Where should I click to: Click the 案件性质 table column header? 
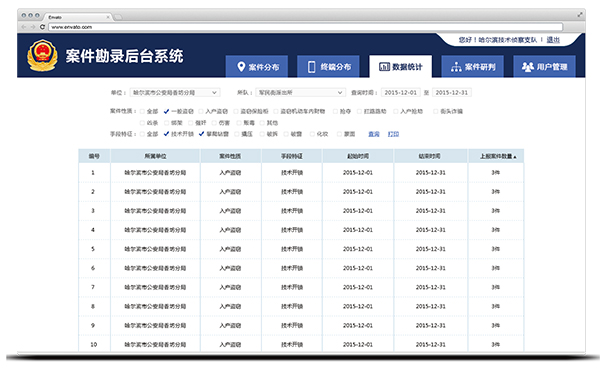(x=230, y=156)
